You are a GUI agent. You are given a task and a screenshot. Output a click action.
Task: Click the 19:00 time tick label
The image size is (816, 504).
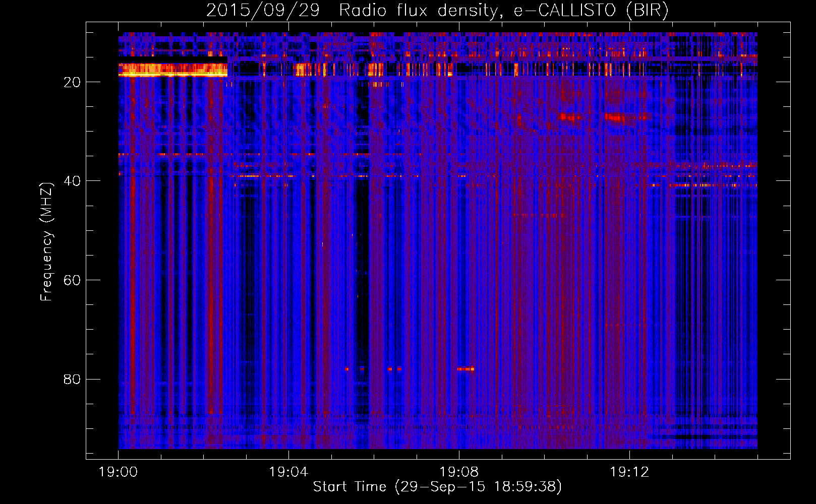[x=119, y=472]
